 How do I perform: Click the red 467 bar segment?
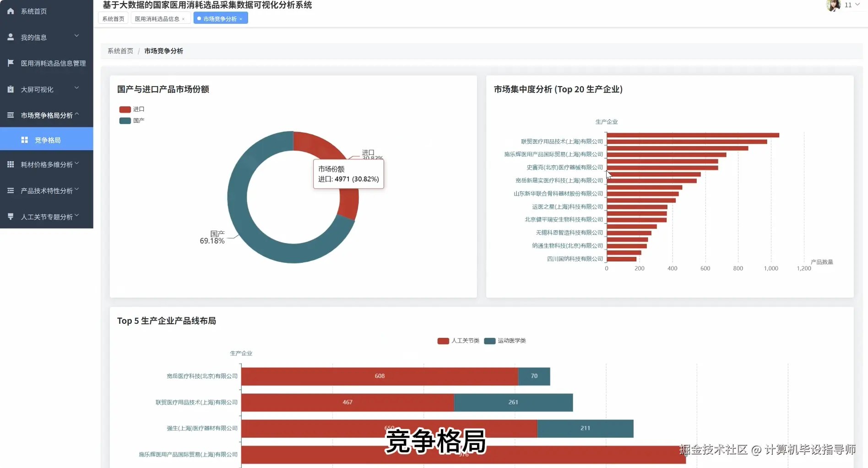[x=347, y=402]
